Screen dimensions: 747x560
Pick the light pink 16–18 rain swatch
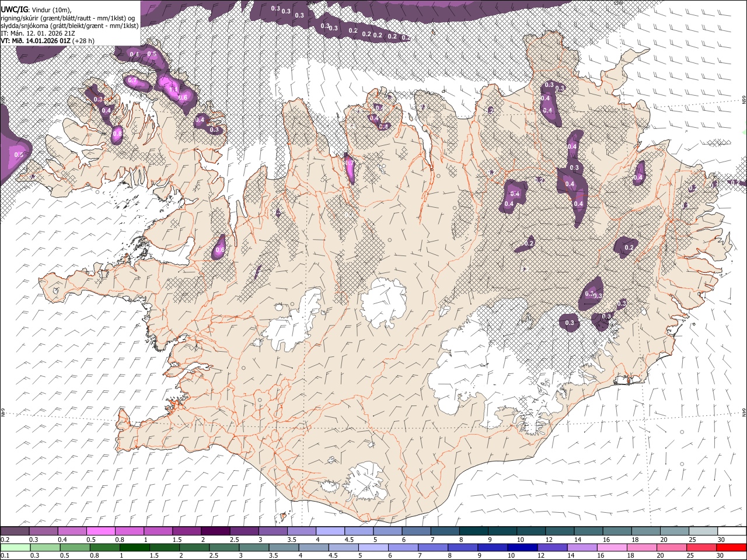(611, 547)
